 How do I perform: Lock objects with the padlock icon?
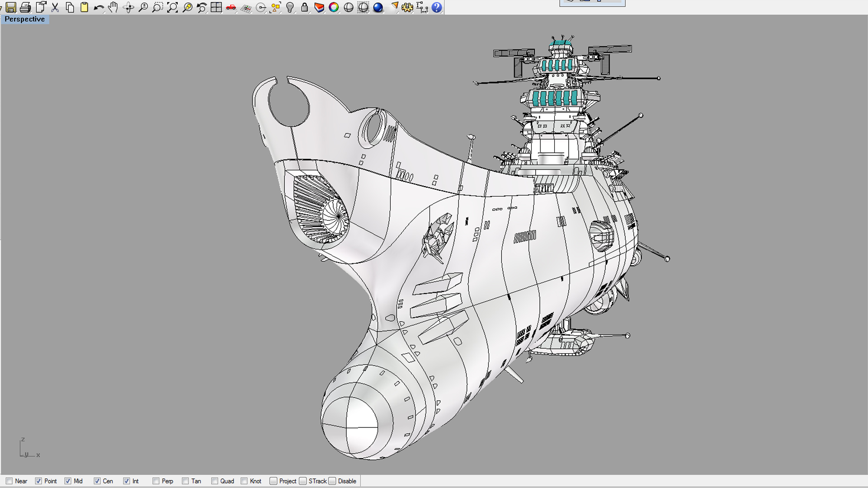tap(305, 7)
